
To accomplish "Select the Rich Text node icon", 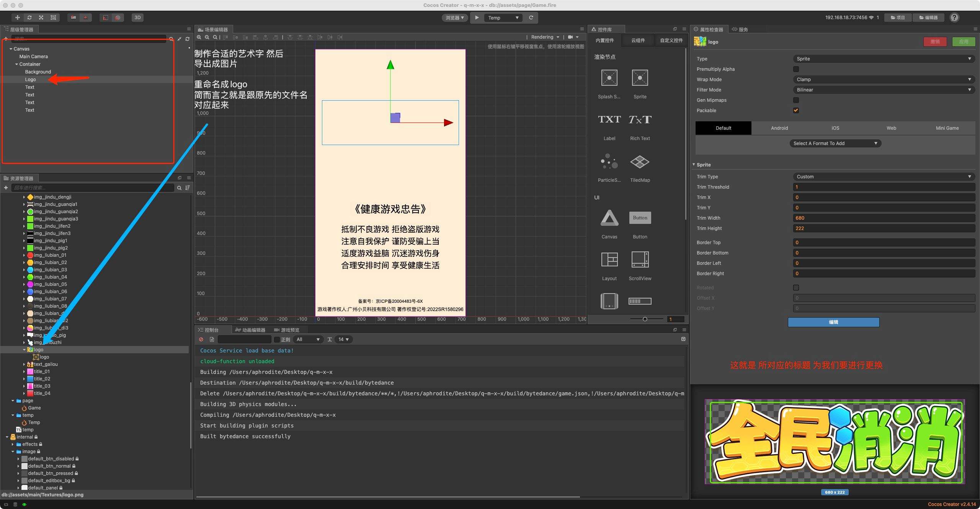I will click(640, 119).
